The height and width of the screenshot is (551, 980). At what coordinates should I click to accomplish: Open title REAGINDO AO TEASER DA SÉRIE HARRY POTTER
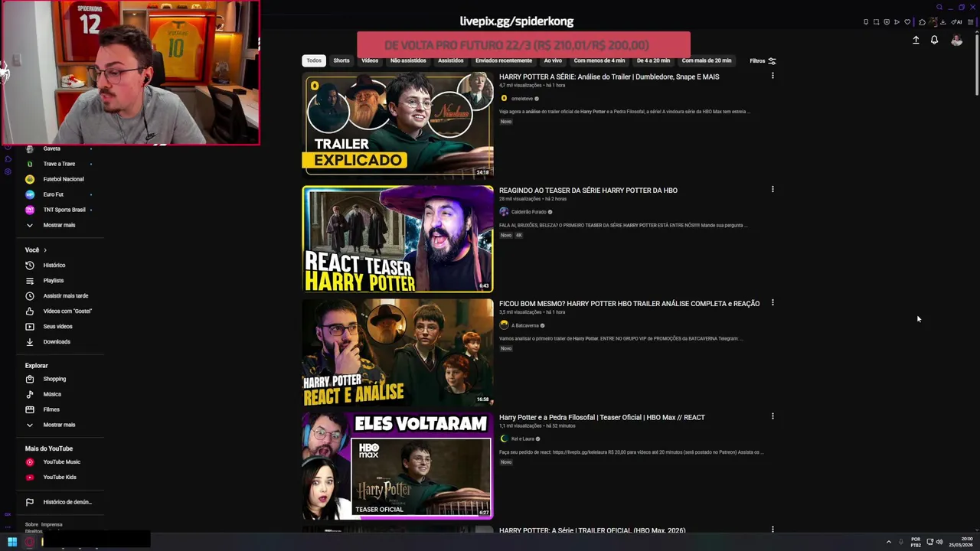[x=588, y=190]
